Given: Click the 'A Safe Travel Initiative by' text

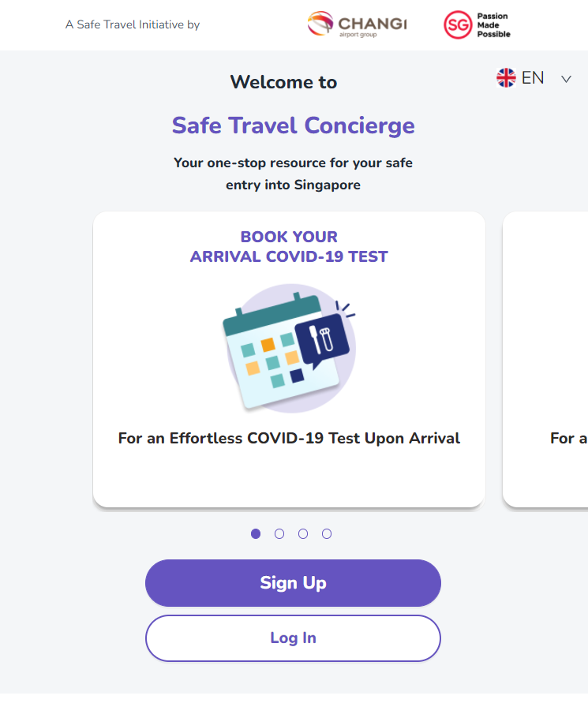Looking at the screenshot, I should click(133, 24).
